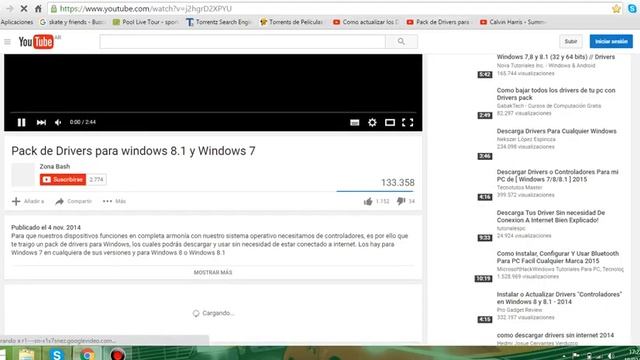Open Como bajar todos los drivers video

[x=556, y=94]
